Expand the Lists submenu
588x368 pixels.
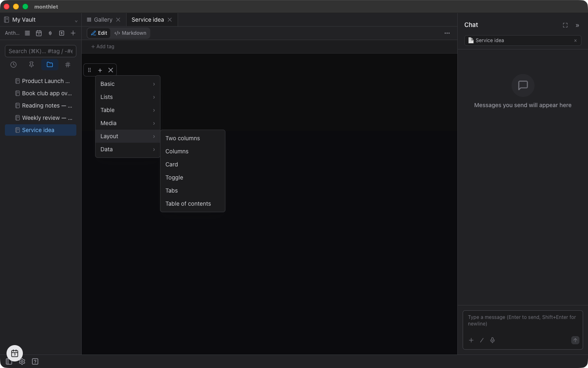[x=128, y=97]
